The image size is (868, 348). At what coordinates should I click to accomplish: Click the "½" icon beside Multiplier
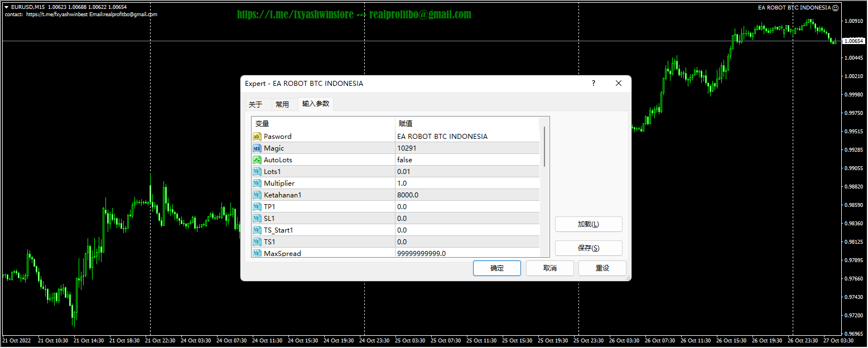[257, 183]
